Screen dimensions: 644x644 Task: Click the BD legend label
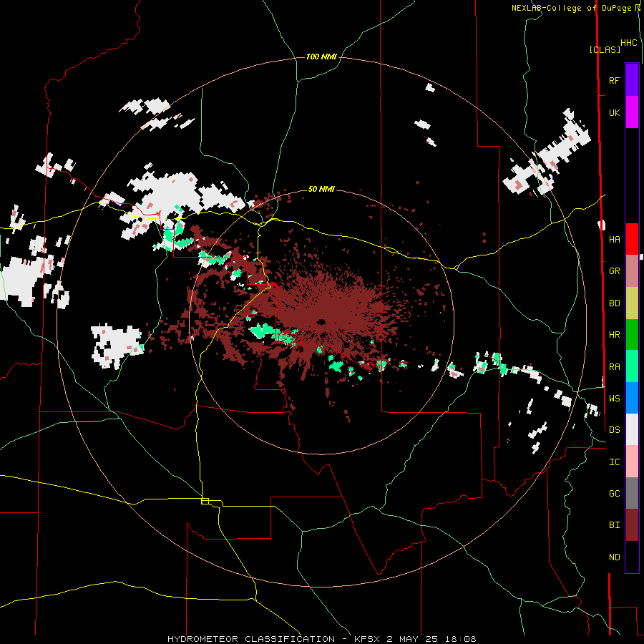(x=614, y=303)
